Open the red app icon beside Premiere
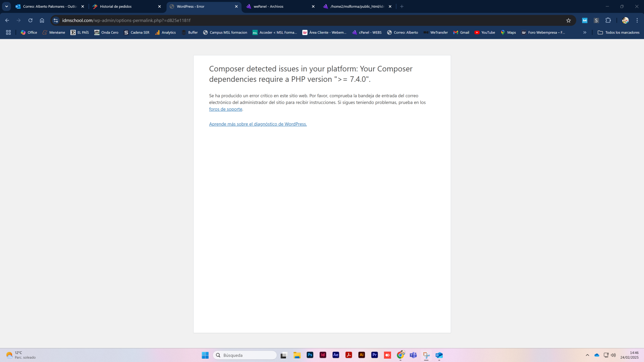 387,355
